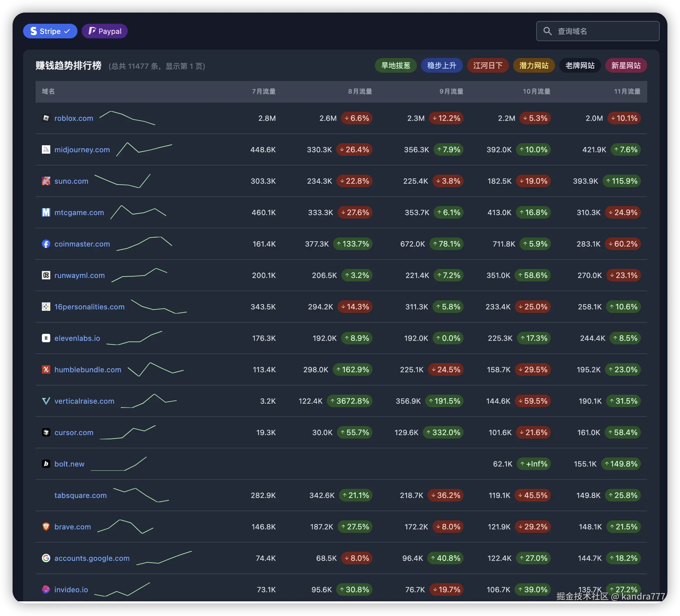Click the runwayml.com R logo icon
This screenshot has width=680, height=616.
coord(46,275)
